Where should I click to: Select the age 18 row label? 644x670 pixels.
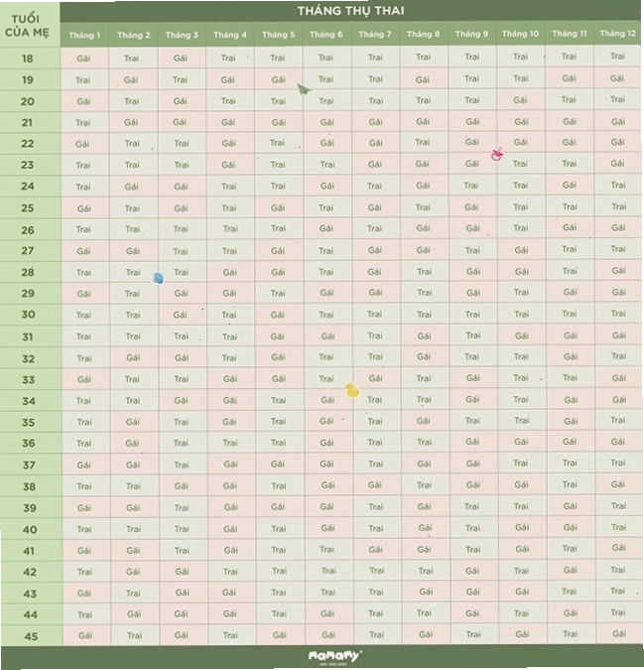(x=30, y=59)
